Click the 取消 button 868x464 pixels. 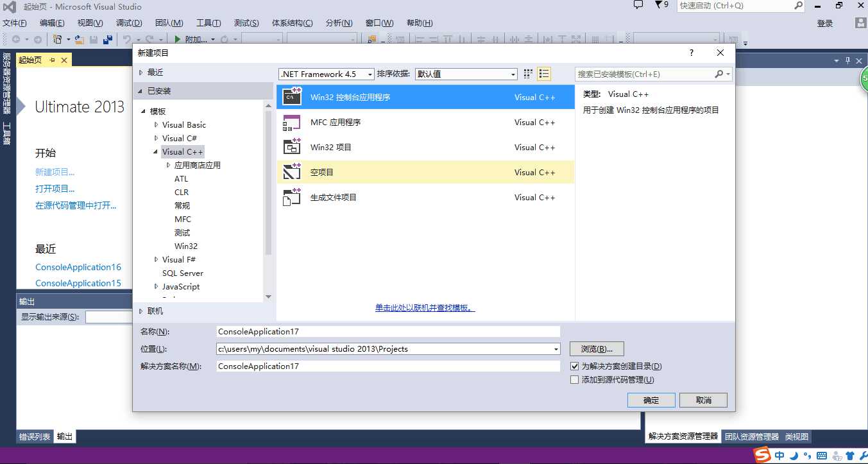point(704,400)
